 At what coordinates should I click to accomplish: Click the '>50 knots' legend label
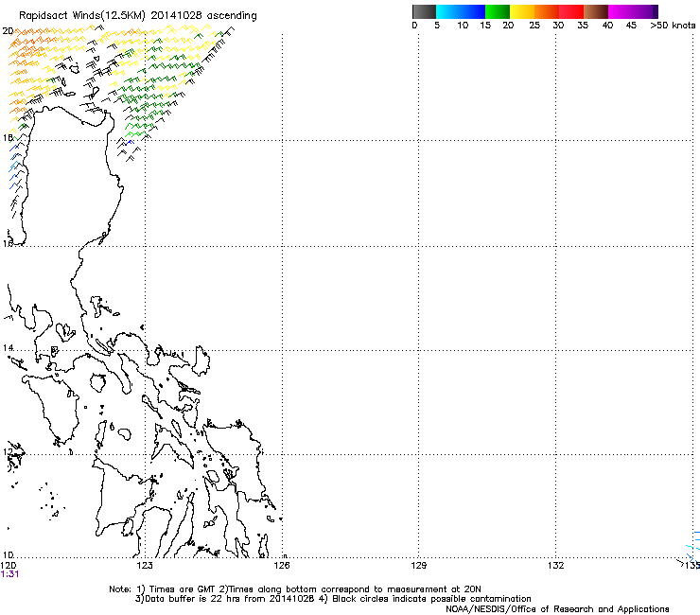click(673, 26)
